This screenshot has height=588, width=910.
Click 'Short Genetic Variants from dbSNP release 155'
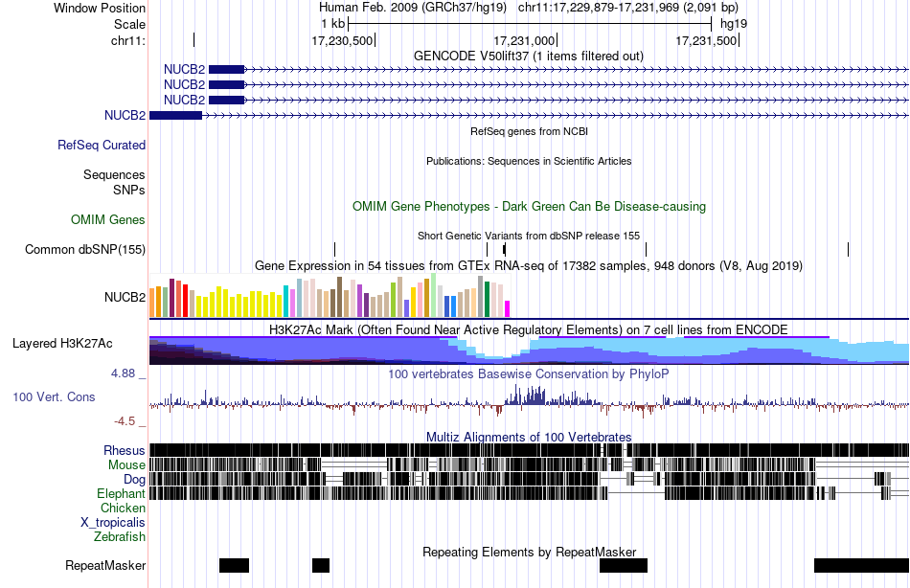(x=529, y=236)
